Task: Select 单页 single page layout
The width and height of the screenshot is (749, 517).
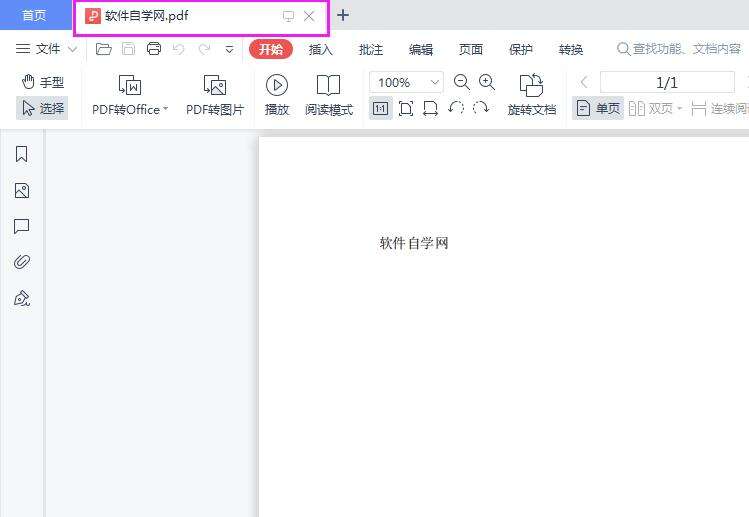Action: click(598, 108)
